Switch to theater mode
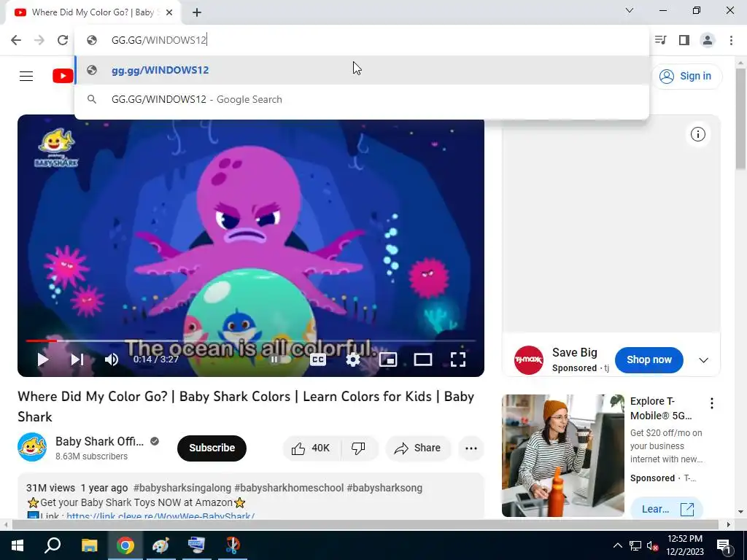This screenshot has height=560, width=747. click(423, 359)
